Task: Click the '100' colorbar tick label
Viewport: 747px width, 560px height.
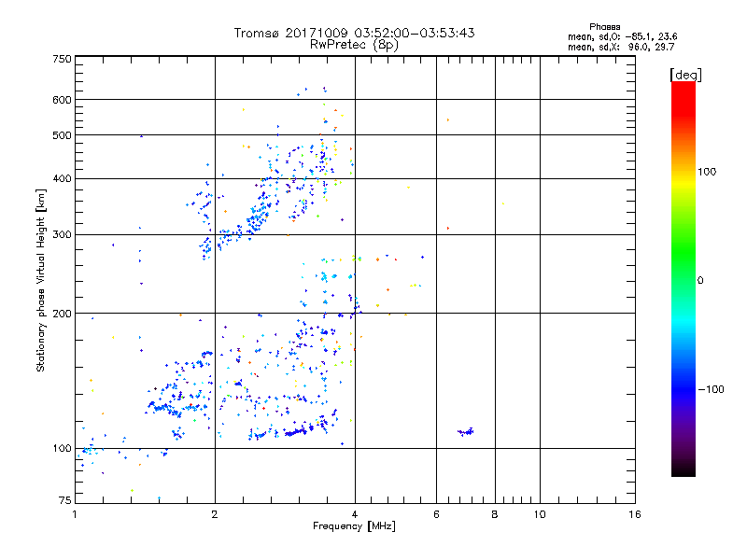Action: (x=707, y=172)
